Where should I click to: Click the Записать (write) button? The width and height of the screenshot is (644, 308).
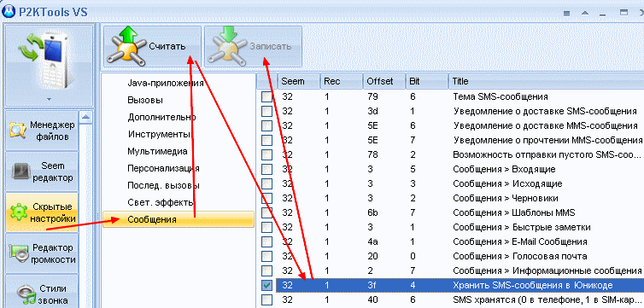(253, 46)
